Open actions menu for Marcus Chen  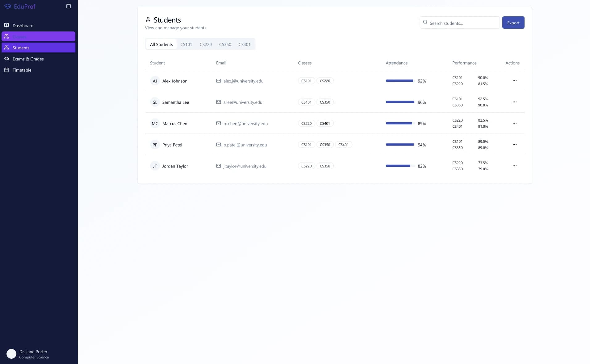coord(514,123)
